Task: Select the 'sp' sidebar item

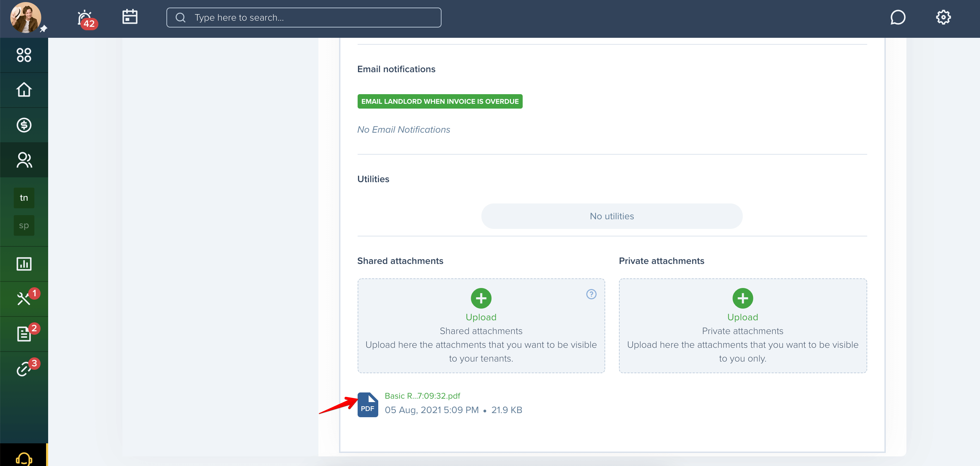Action: [24, 225]
